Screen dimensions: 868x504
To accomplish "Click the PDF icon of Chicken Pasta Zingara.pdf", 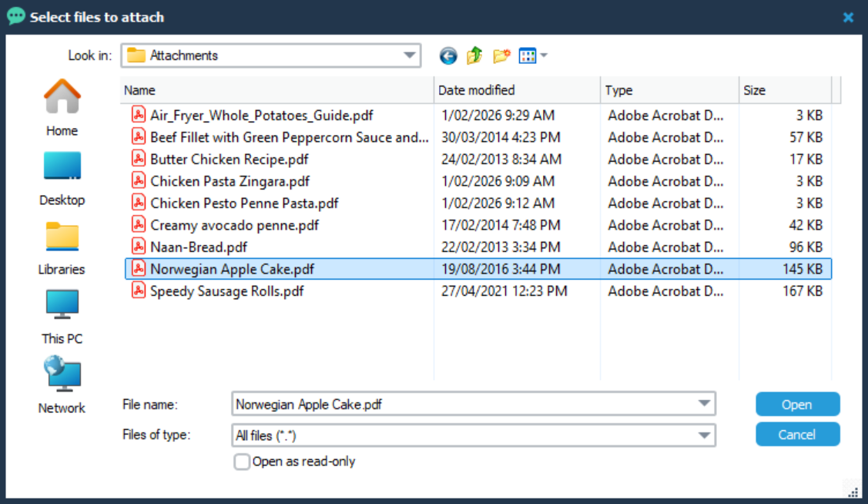I will pyautogui.click(x=139, y=181).
